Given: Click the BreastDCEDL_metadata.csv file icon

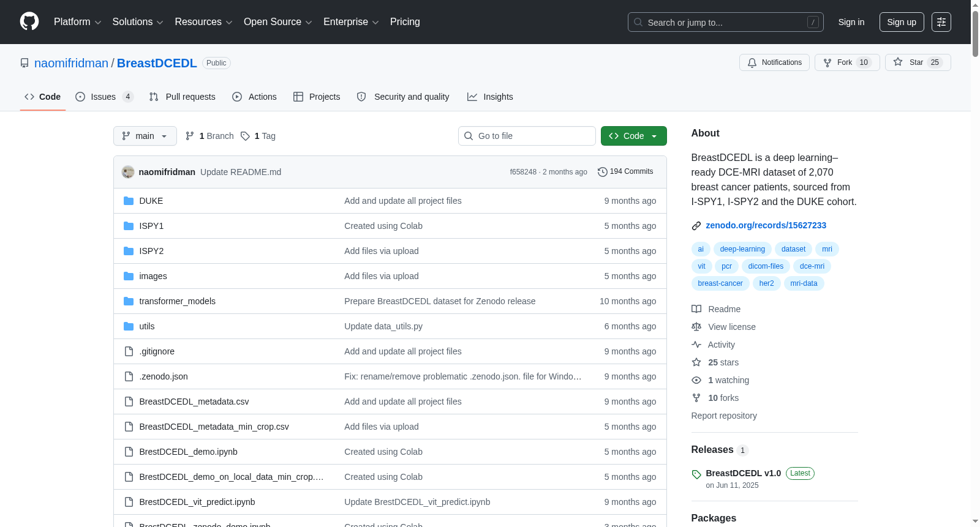Looking at the screenshot, I should point(129,402).
